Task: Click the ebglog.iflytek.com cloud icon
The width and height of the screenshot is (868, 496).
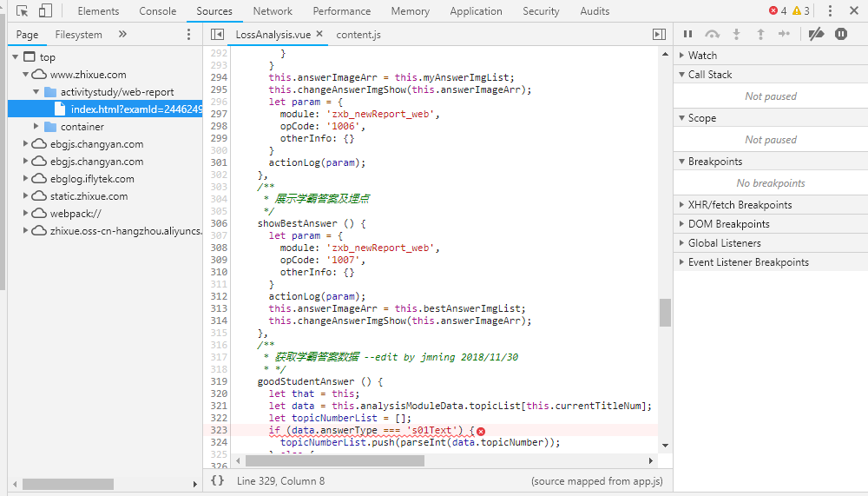Action: (x=39, y=178)
